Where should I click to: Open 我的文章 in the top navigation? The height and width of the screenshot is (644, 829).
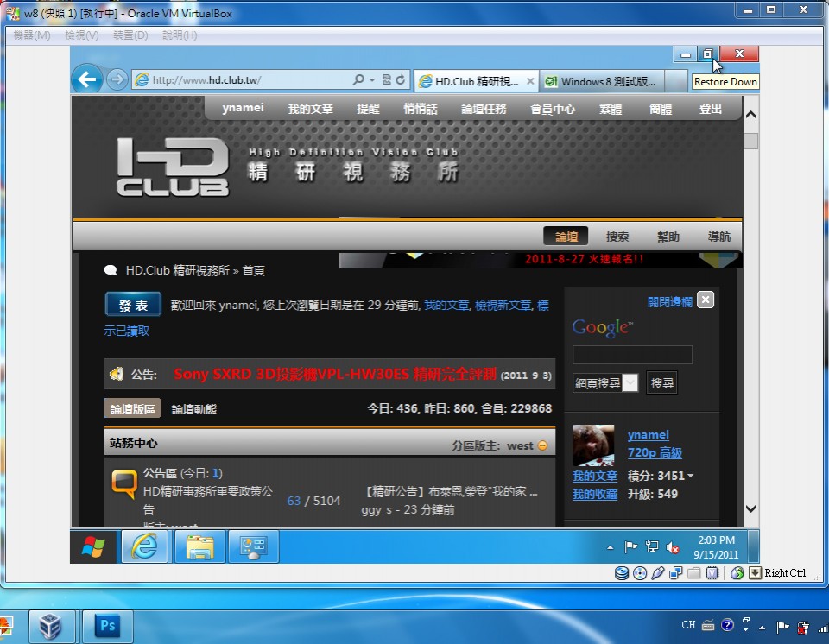pos(310,109)
